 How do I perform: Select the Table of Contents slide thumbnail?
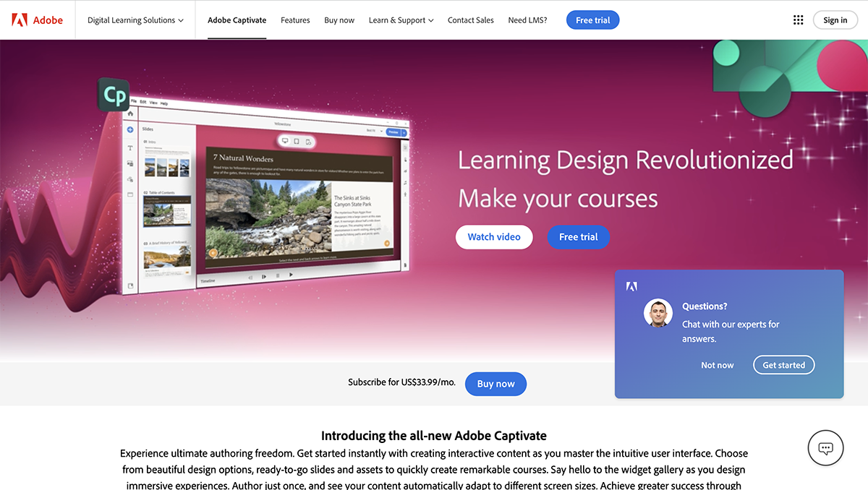166,211
